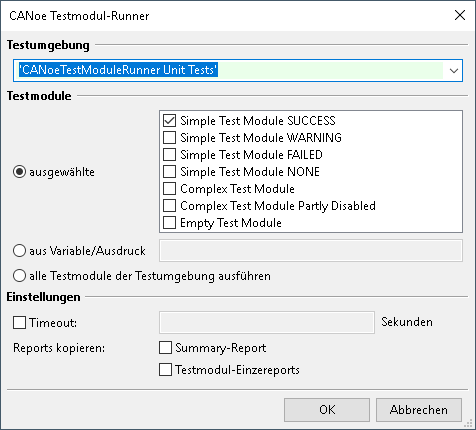476x430 pixels.
Task: Click the 'Reports kopieren:' label
Action: click(59, 348)
